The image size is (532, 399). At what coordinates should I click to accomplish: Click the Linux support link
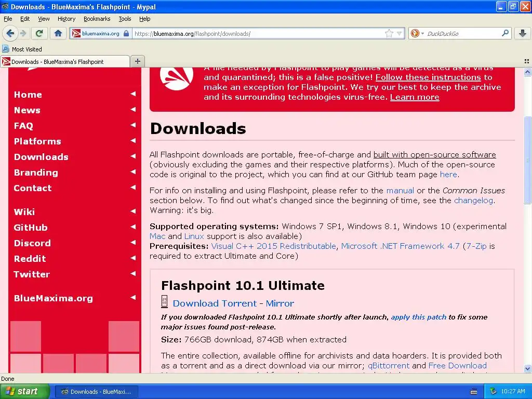click(x=194, y=236)
